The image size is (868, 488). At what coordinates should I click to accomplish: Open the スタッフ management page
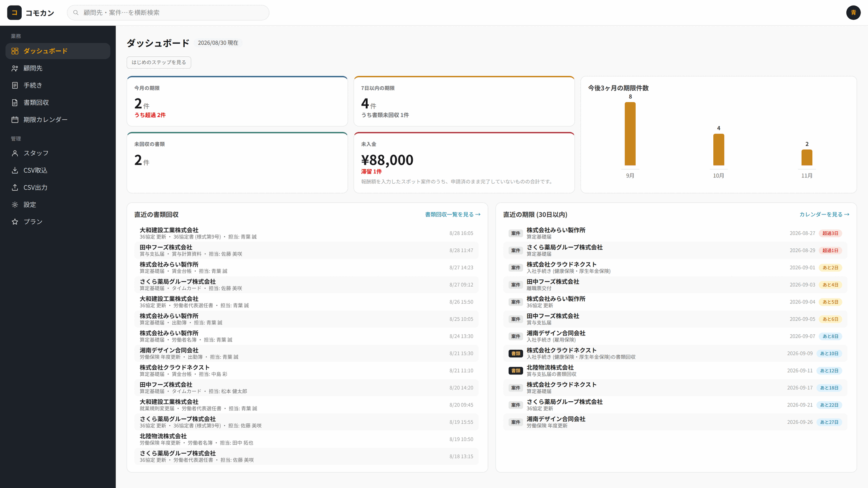click(58, 153)
